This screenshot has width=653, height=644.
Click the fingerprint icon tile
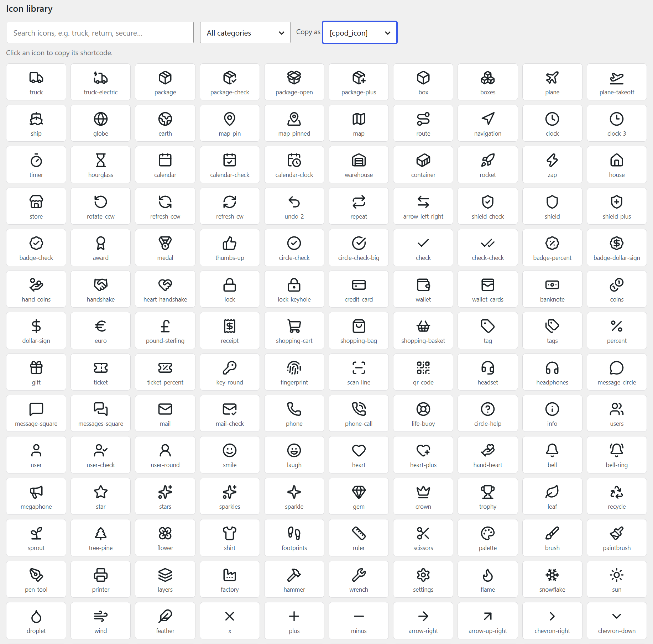tap(294, 372)
